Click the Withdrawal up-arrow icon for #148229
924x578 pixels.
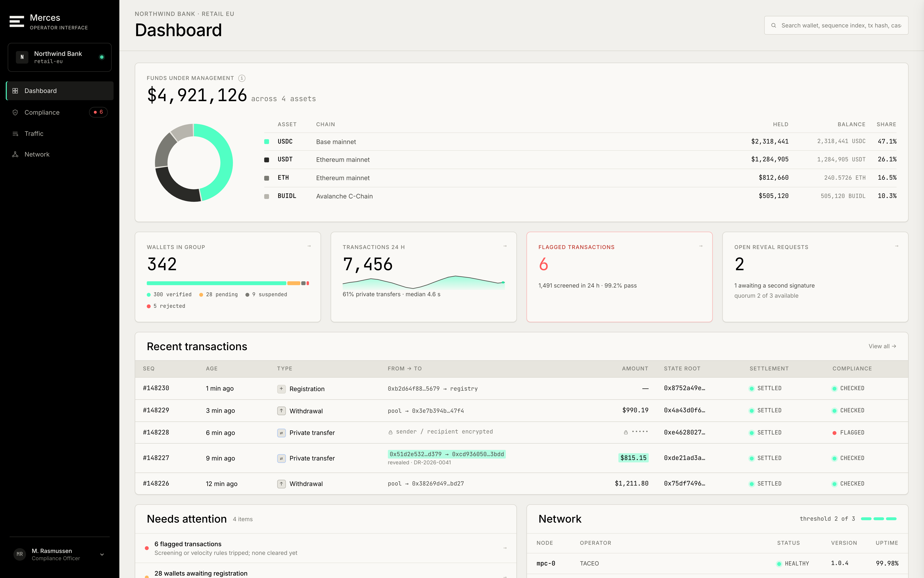(281, 411)
